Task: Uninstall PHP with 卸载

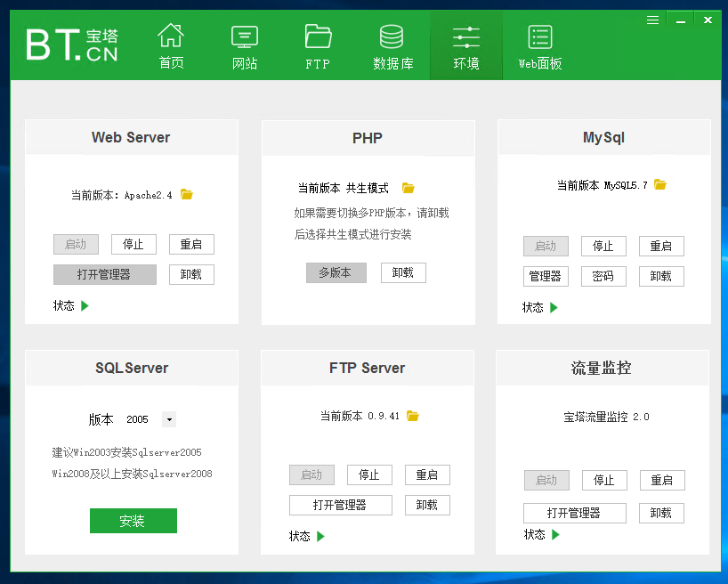Action: coord(403,272)
